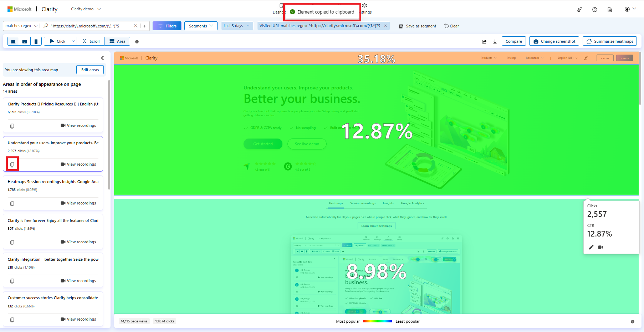Open the user account menu
644x332 pixels.
[x=630, y=9]
